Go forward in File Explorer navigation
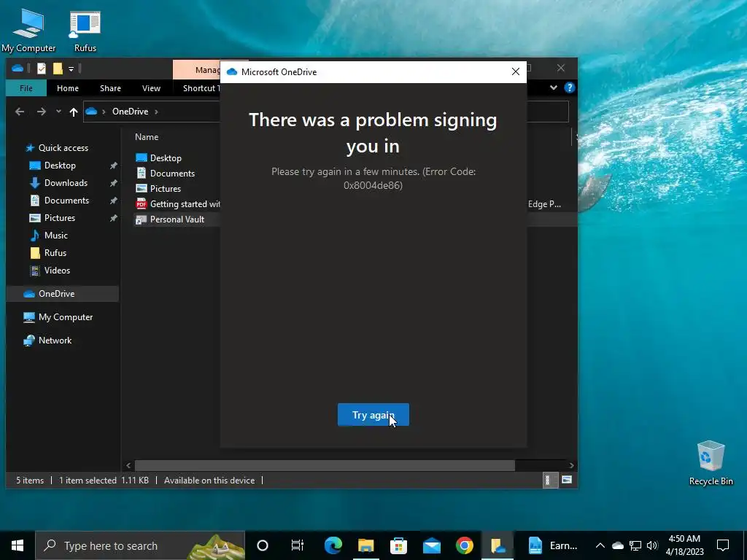This screenshot has height=560, width=747. point(42,112)
